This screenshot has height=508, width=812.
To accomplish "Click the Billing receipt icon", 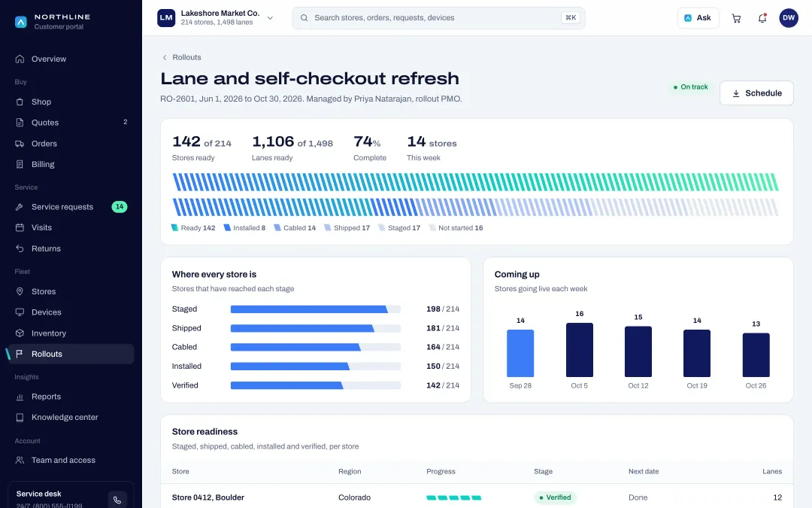I will pos(20,164).
